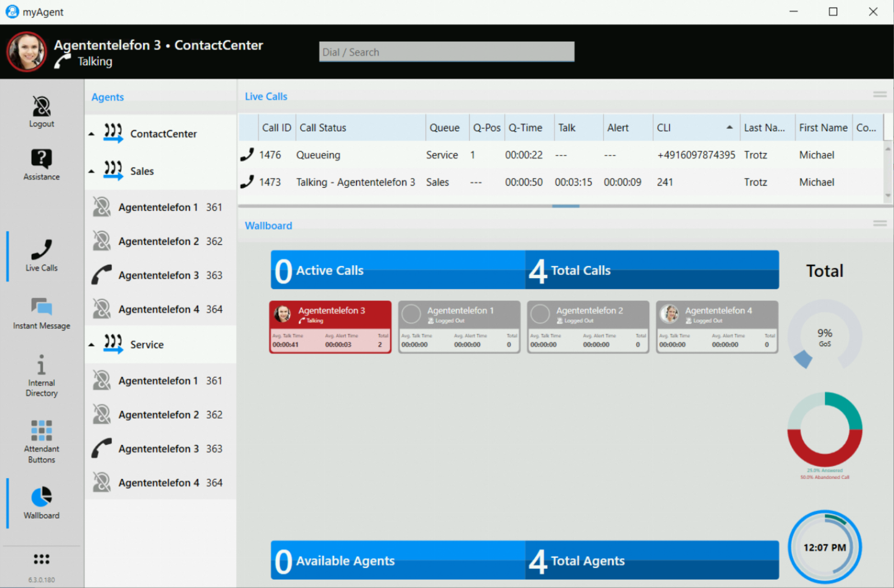The image size is (894, 588).
Task: Click the Last Na... column header
Action: click(x=767, y=128)
